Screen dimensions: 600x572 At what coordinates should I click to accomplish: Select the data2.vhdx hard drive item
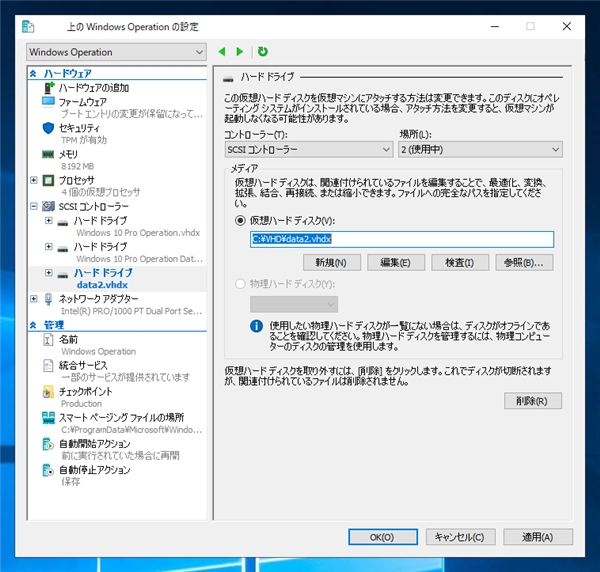117,279
